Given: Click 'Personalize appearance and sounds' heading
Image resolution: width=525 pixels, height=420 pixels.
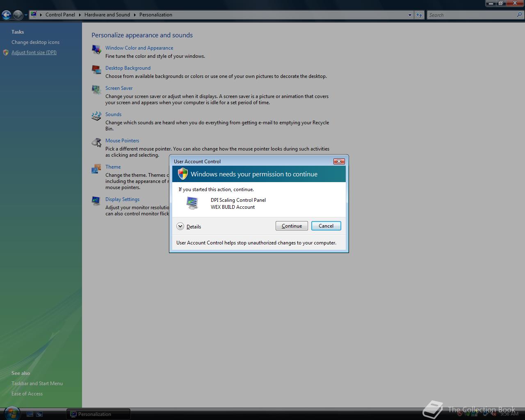Looking at the screenshot, I should tap(142, 35).
